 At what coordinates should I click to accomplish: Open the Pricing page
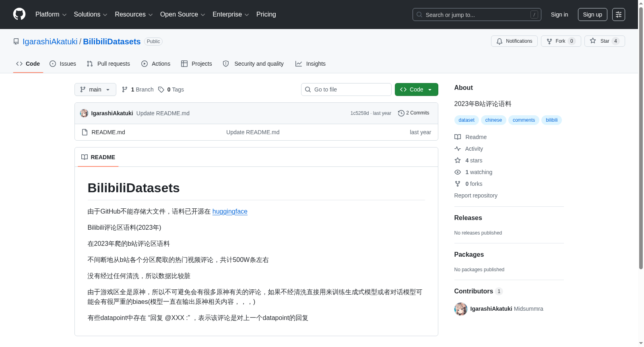[x=266, y=15]
